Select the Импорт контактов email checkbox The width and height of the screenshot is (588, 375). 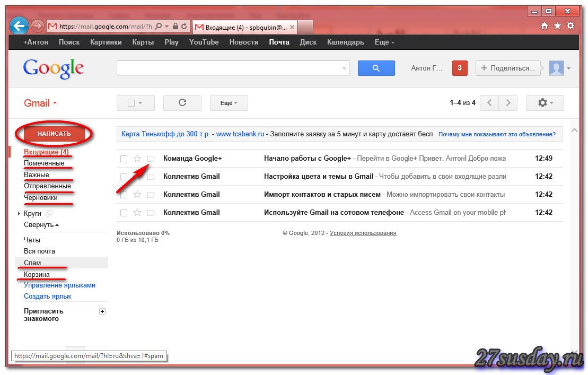tap(124, 195)
